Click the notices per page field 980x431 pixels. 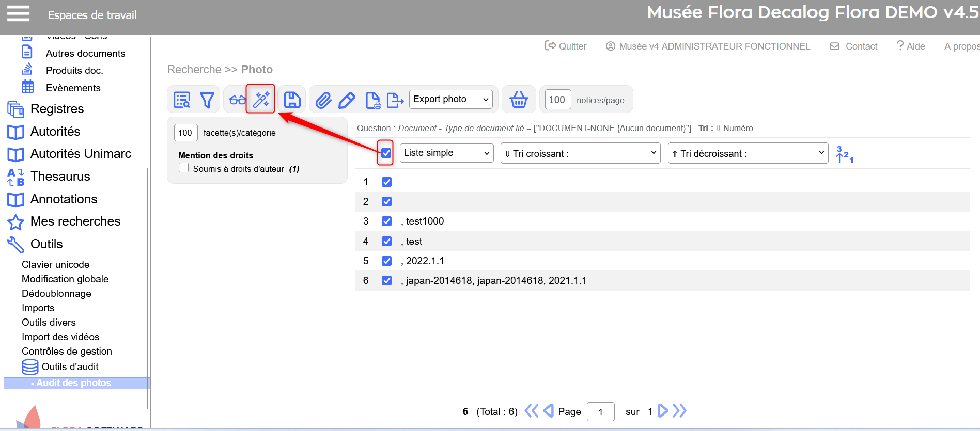click(x=557, y=100)
